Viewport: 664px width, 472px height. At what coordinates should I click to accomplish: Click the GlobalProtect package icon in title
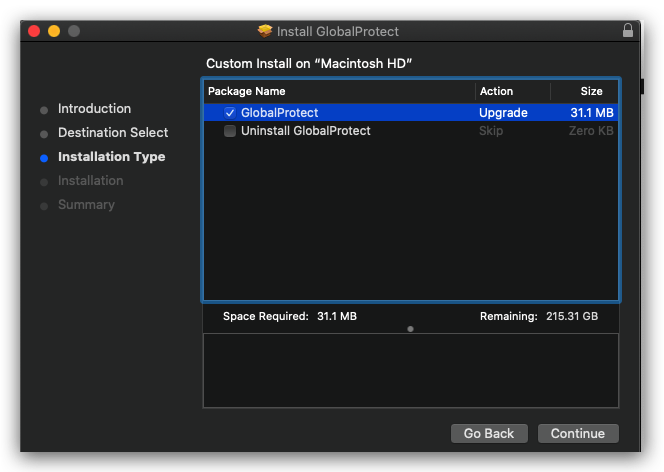pos(265,31)
